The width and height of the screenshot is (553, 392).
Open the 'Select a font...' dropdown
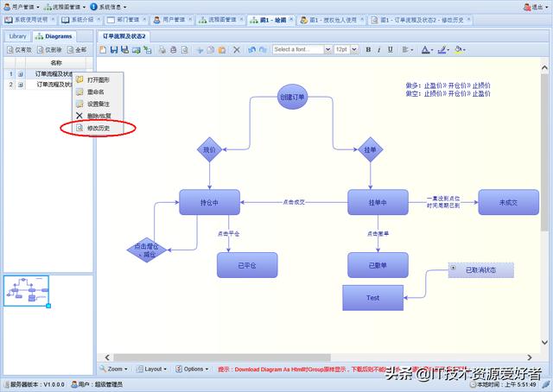point(300,50)
